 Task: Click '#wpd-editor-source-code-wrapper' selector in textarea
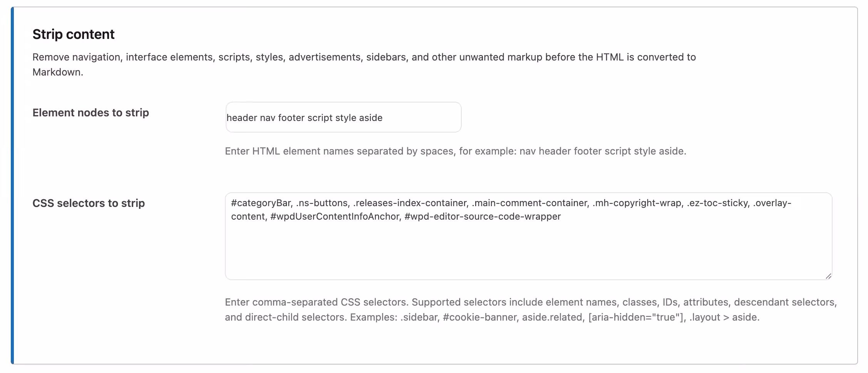(483, 217)
